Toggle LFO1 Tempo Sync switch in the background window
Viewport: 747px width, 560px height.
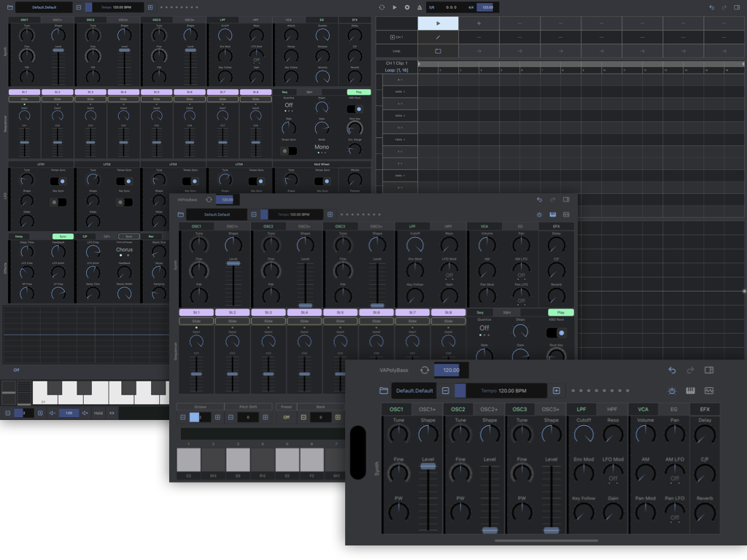click(58, 181)
